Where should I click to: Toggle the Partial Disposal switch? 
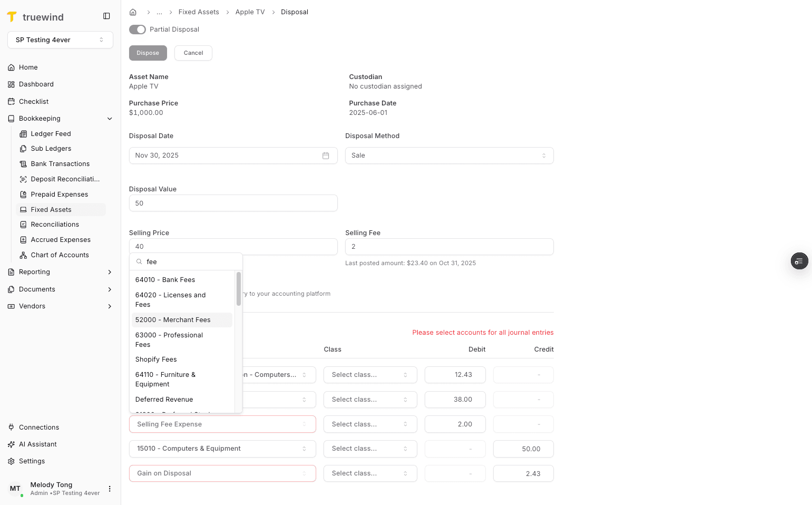pyautogui.click(x=137, y=30)
